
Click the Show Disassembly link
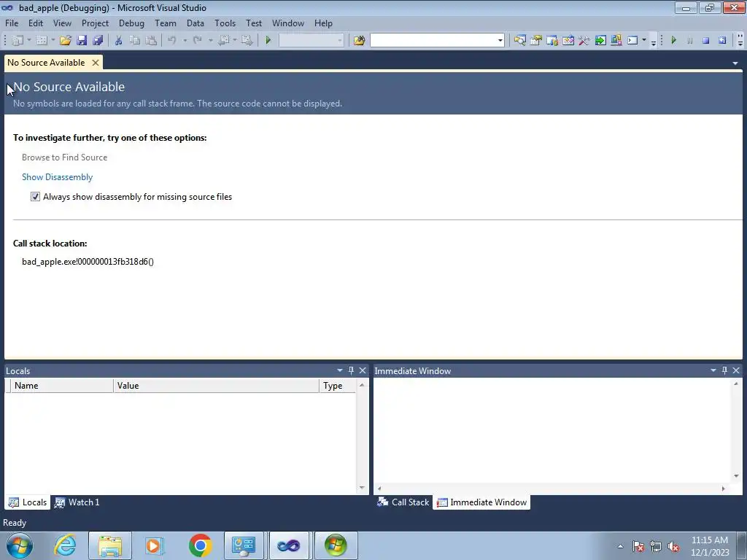click(x=57, y=177)
